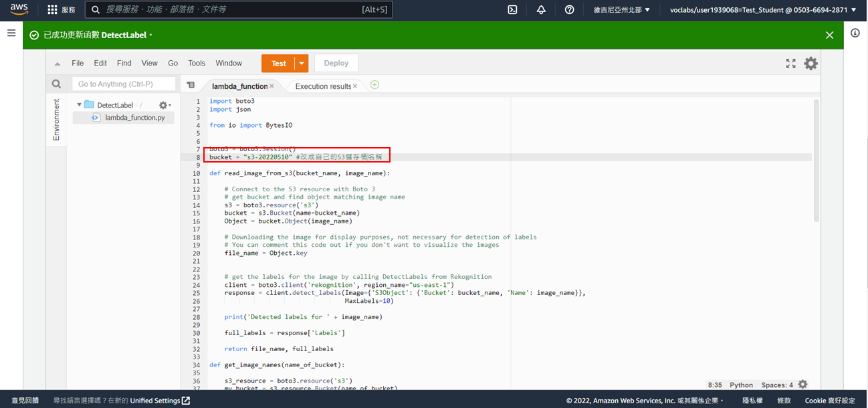Toggle fullscreen mode for the code editor
Viewport: 868px width, 408px height.
pyautogui.click(x=790, y=64)
